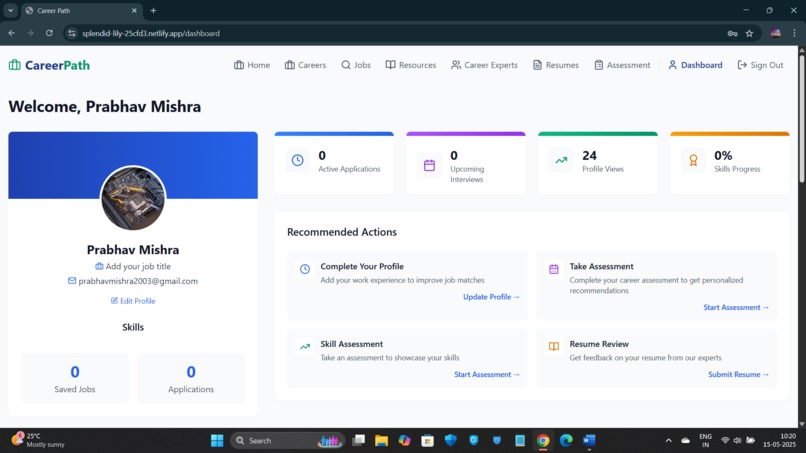Click the clock icon beside Active Applications

(x=298, y=160)
